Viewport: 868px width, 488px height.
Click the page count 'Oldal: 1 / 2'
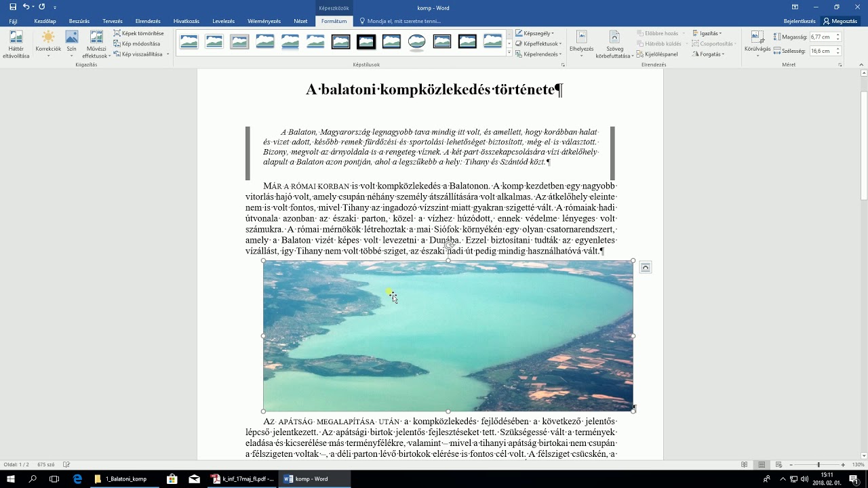[x=16, y=464]
